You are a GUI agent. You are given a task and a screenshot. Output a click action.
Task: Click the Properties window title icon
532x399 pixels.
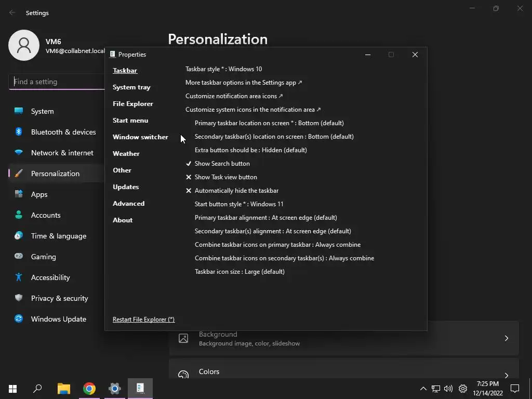[113, 54]
